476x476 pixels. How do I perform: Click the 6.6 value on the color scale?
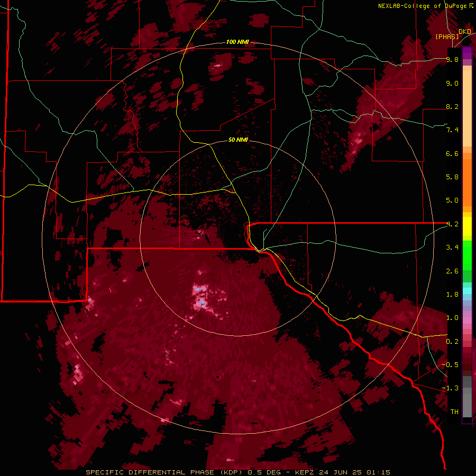click(452, 153)
